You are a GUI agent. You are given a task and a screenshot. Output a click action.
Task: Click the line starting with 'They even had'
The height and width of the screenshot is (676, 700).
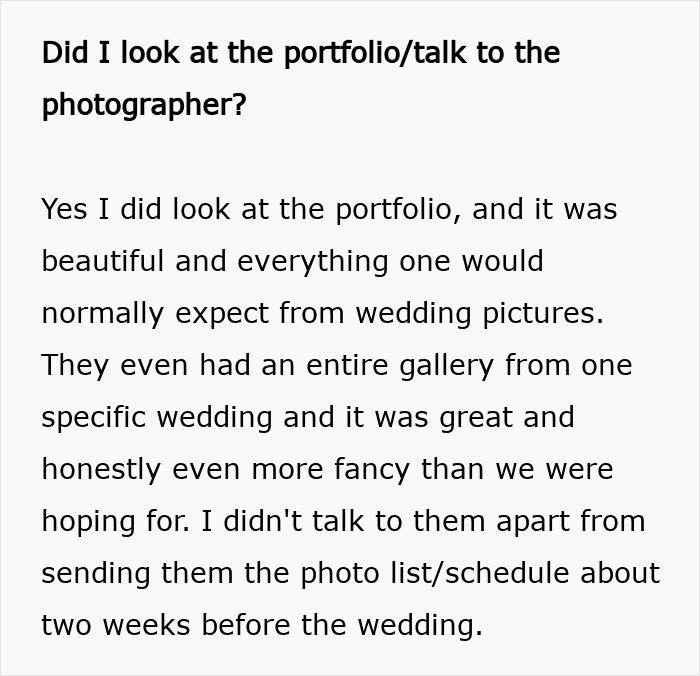(337, 365)
